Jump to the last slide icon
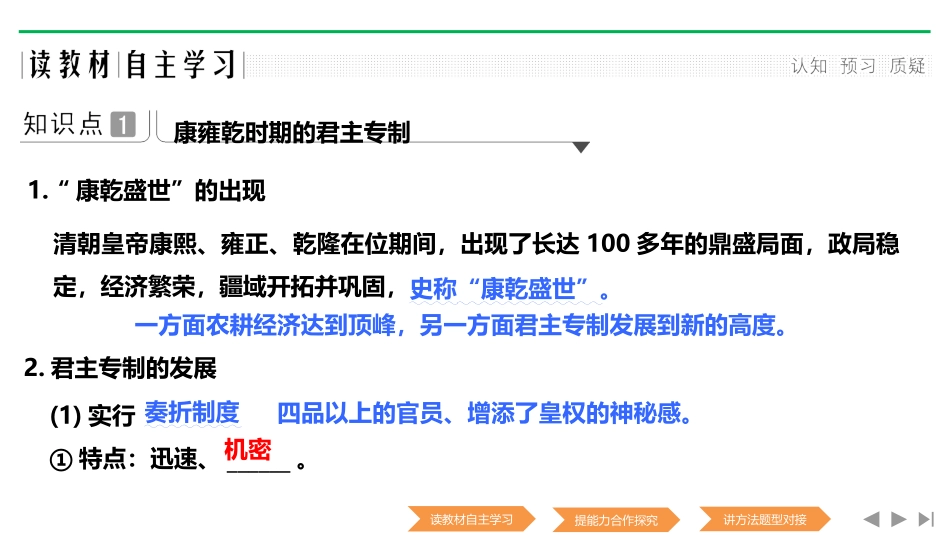Viewport: 950px width, 535px height. [x=926, y=519]
